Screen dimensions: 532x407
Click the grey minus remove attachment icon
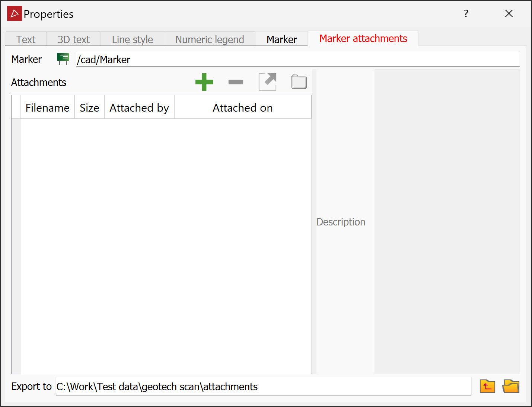tap(236, 82)
